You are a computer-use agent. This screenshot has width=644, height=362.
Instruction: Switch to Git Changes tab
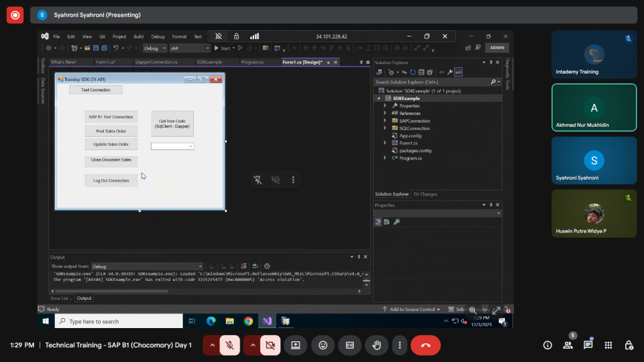coord(425,194)
